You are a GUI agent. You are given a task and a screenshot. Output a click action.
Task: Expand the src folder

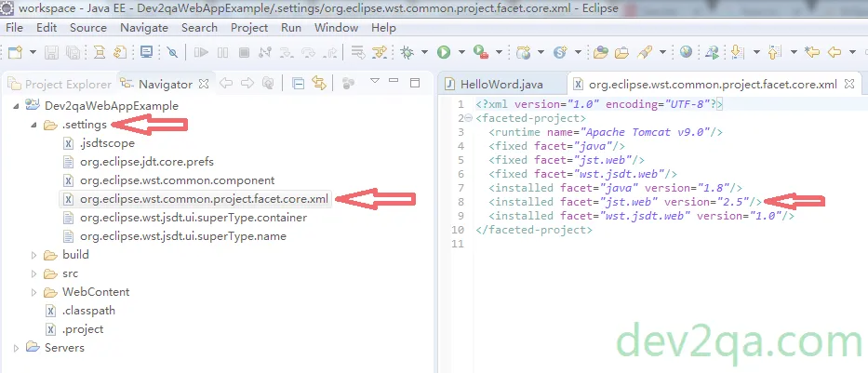click(33, 274)
